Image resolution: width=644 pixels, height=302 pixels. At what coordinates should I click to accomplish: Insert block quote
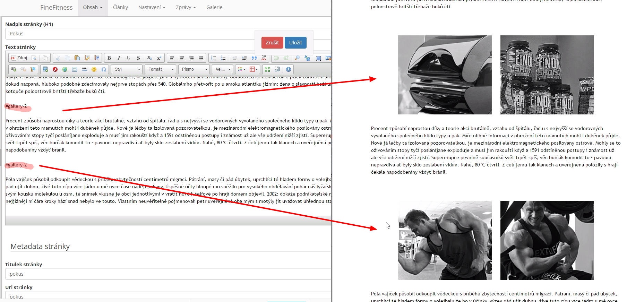click(254, 58)
